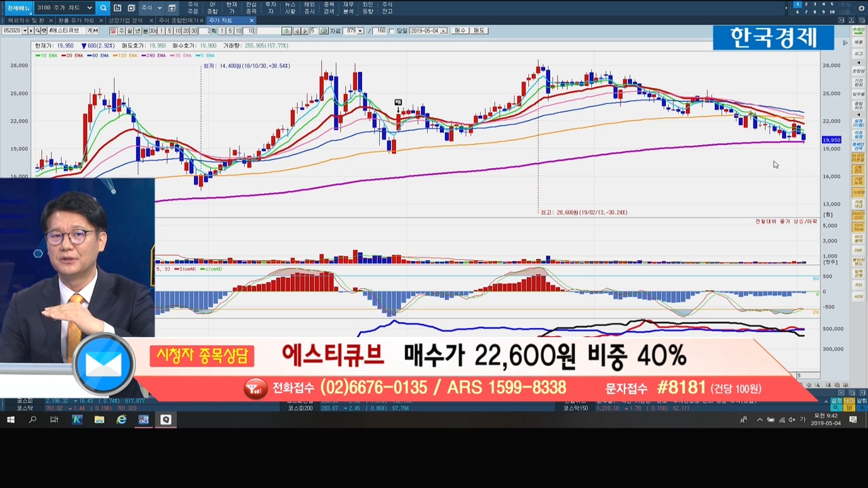Image resolution: width=868 pixels, height=488 pixels.
Task: Click the stock code search magnifier icon
Action: 38,31
